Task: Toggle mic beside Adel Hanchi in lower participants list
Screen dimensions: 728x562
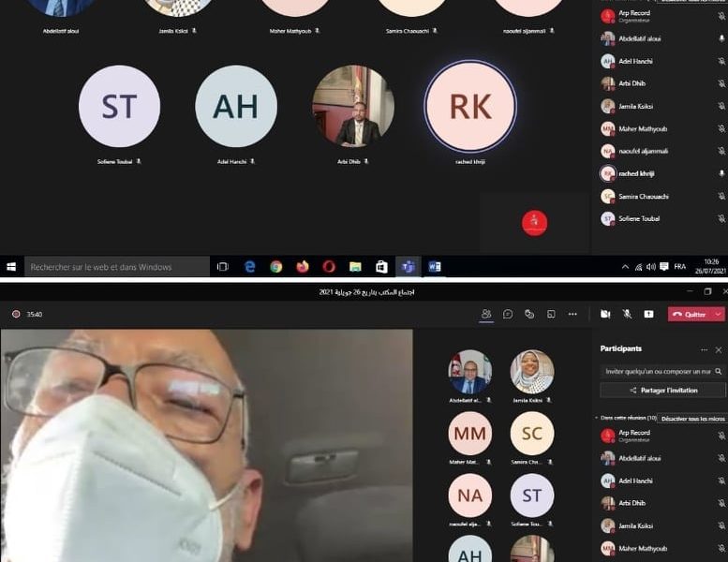Action: pos(721,481)
